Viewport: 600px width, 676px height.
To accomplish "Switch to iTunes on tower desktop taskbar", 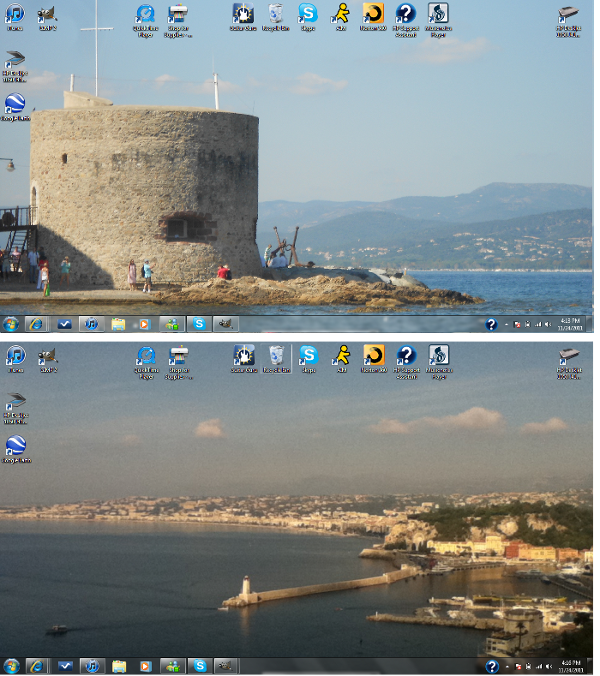I will click(x=91, y=324).
